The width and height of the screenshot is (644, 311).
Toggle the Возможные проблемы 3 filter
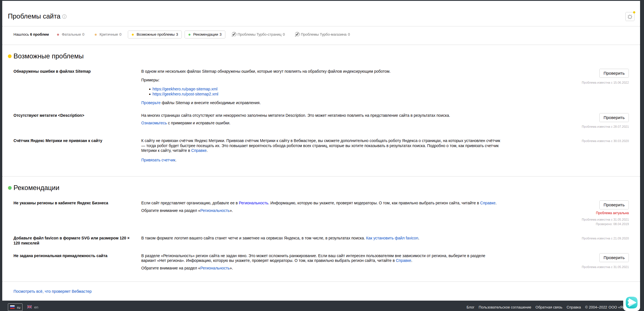coord(155,35)
